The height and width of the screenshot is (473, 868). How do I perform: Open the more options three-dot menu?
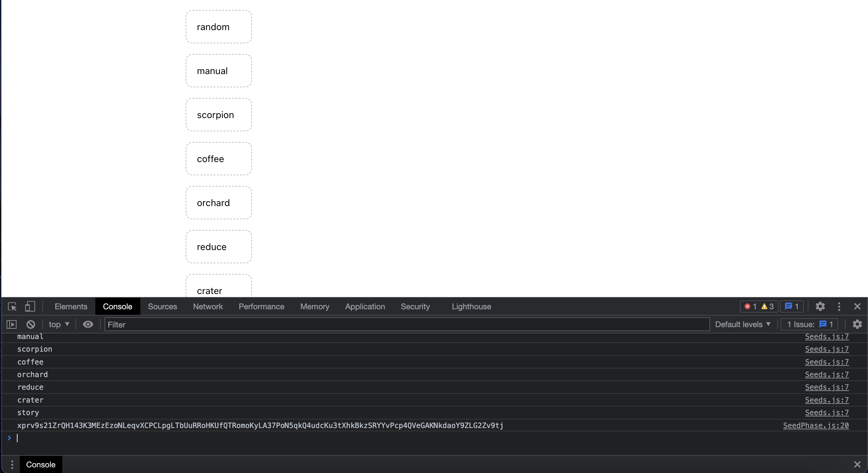pos(839,306)
